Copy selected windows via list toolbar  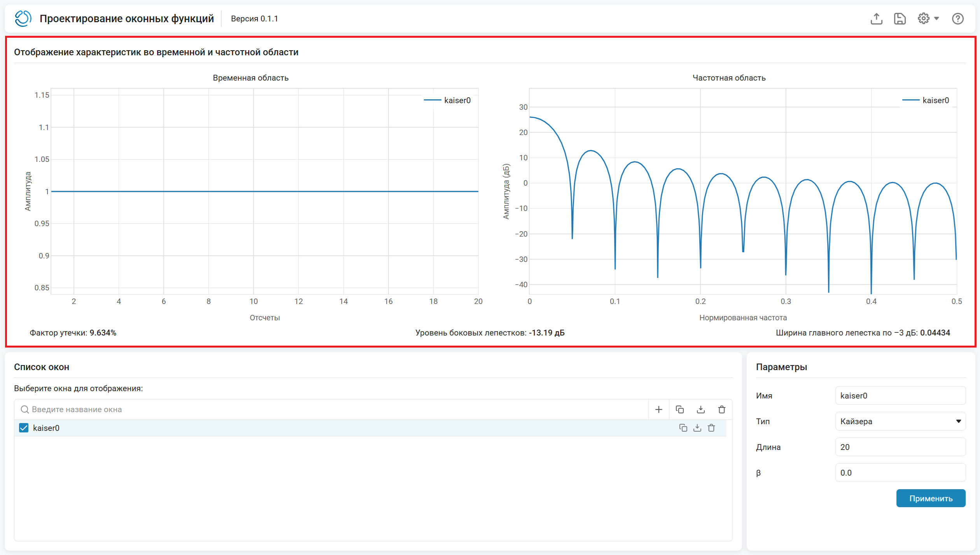point(680,409)
